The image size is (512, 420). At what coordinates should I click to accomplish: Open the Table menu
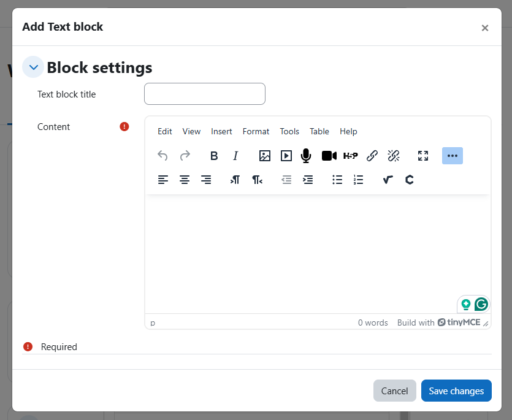tap(319, 131)
